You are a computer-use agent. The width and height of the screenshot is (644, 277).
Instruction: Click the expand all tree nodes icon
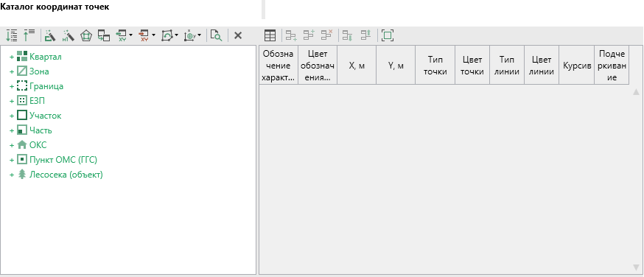tap(12, 35)
